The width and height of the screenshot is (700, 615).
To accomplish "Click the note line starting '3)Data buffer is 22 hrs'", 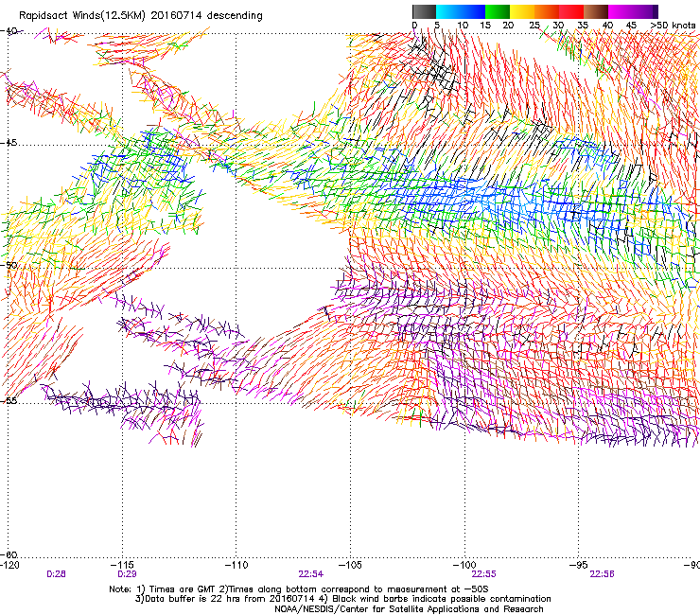I will [x=342, y=599].
